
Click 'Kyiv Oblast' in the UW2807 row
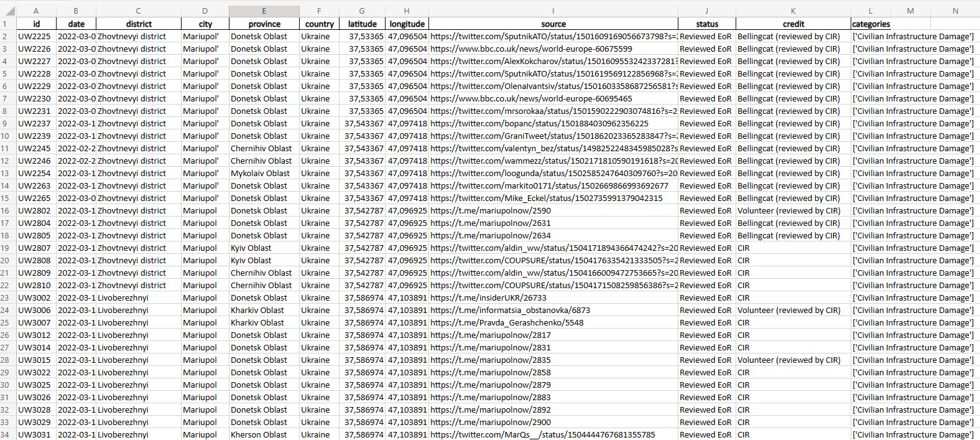coord(264,248)
